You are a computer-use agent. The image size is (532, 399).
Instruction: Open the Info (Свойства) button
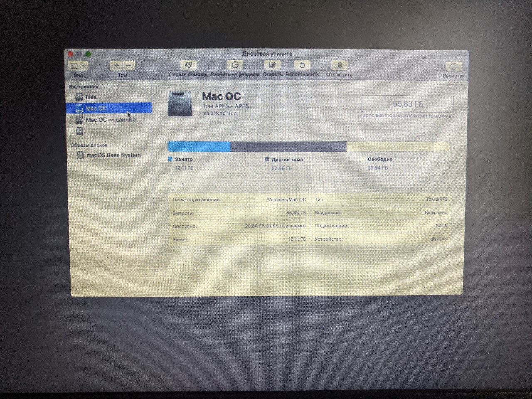[453, 66]
